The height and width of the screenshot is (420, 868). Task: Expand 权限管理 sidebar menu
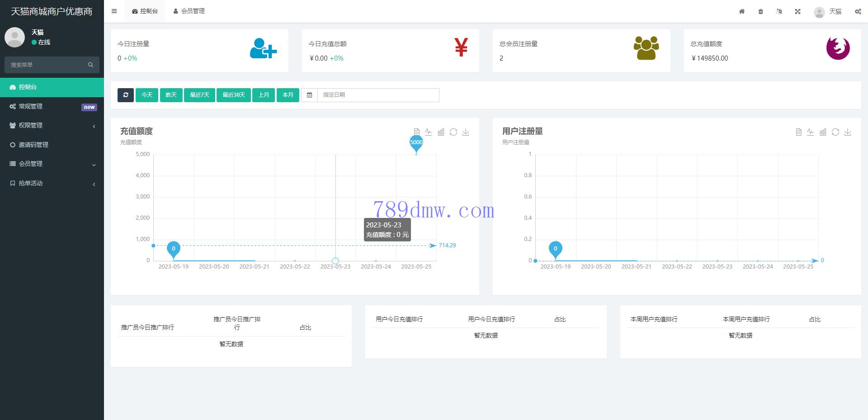click(x=52, y=126)
